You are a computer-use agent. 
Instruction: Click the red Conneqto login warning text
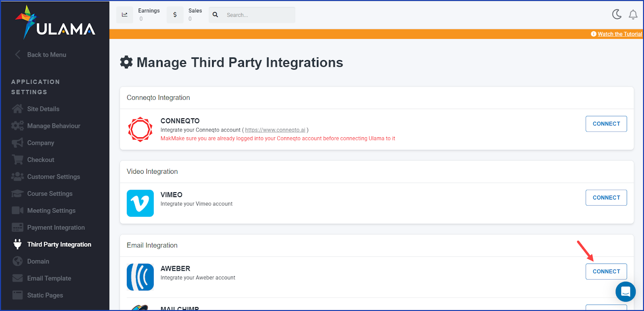point(278,138)
